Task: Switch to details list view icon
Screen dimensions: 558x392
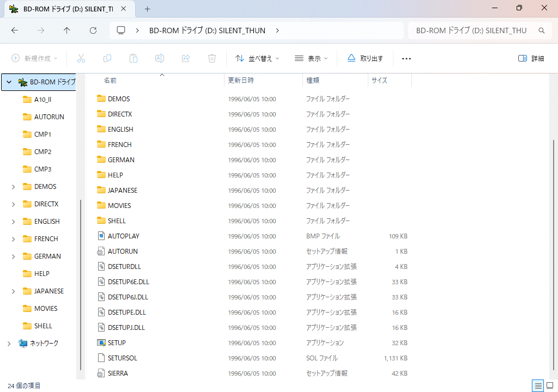Action: 538,385
